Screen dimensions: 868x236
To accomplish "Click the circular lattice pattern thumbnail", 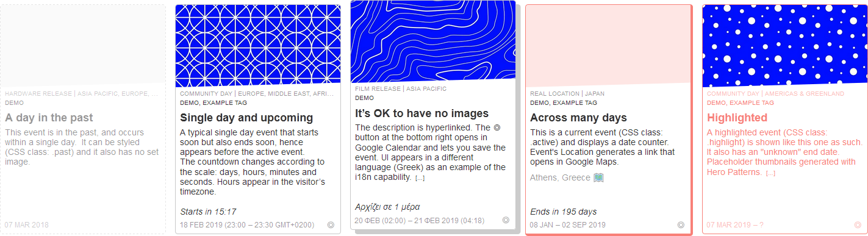I will [258, 46].
